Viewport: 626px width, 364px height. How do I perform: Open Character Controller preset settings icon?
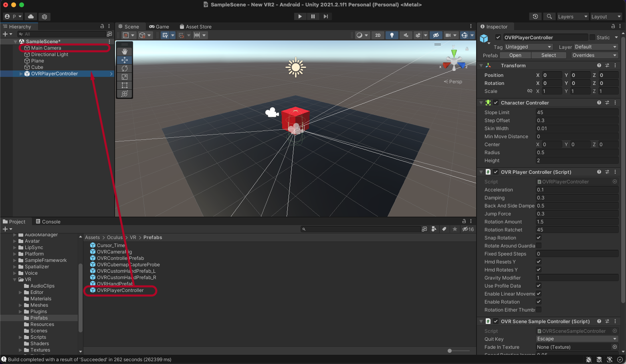(607, 103)
